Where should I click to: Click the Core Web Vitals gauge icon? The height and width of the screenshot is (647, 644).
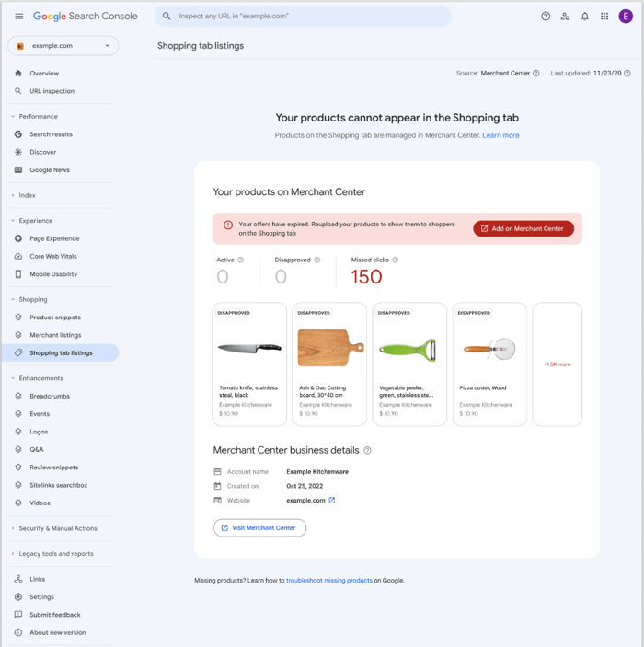point(18,256)
